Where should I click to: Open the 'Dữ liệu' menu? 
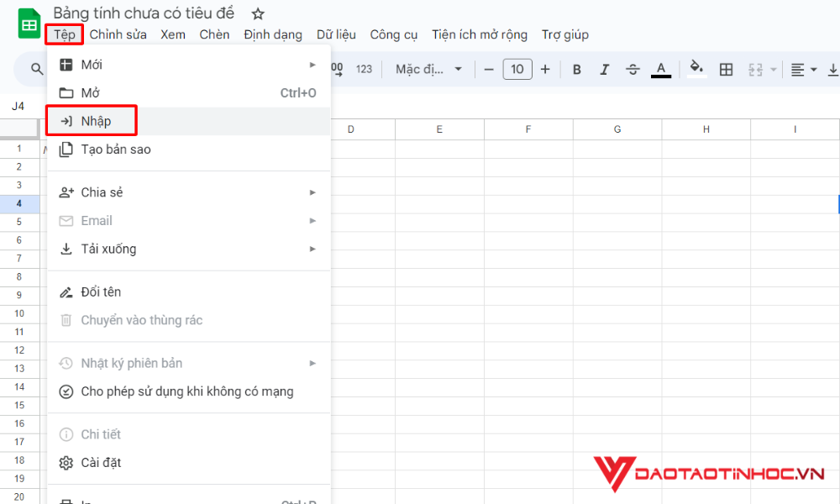pyautogui.click(x=336, y=34)
